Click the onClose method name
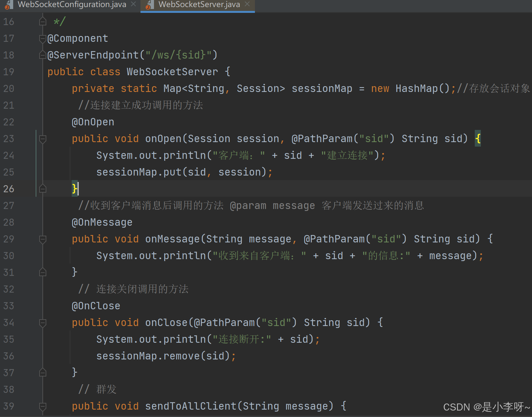This screenshot has height=417, width=532. tap(166, 322)
